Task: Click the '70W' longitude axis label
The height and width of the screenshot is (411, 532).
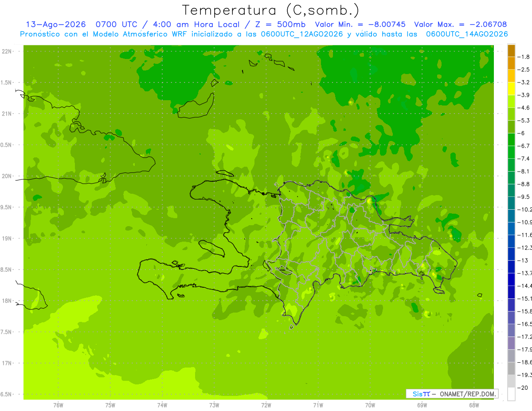Action: point(370,405)
